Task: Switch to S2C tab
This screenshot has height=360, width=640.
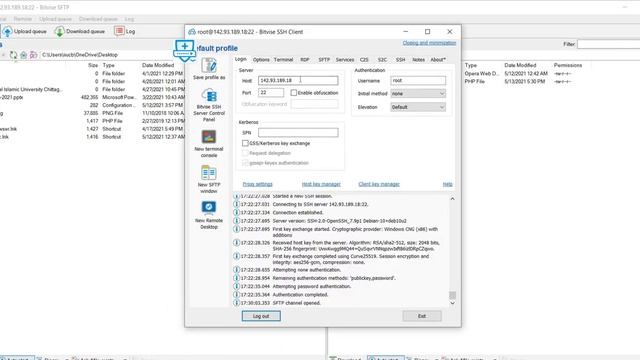Action: point(382,60)
